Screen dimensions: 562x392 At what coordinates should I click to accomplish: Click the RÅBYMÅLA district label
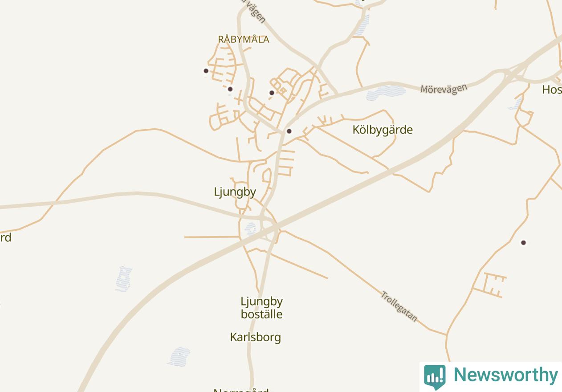click(244, 39)
